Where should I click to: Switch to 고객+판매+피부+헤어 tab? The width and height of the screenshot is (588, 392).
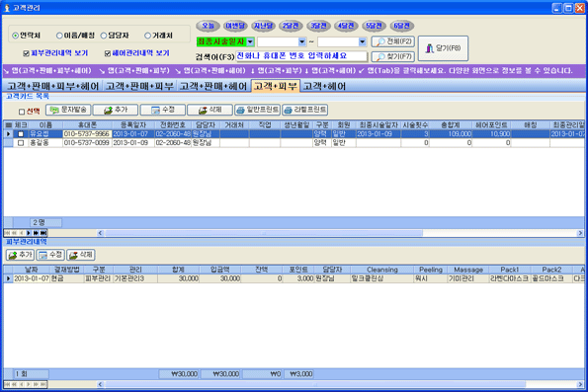click(52, 86)
